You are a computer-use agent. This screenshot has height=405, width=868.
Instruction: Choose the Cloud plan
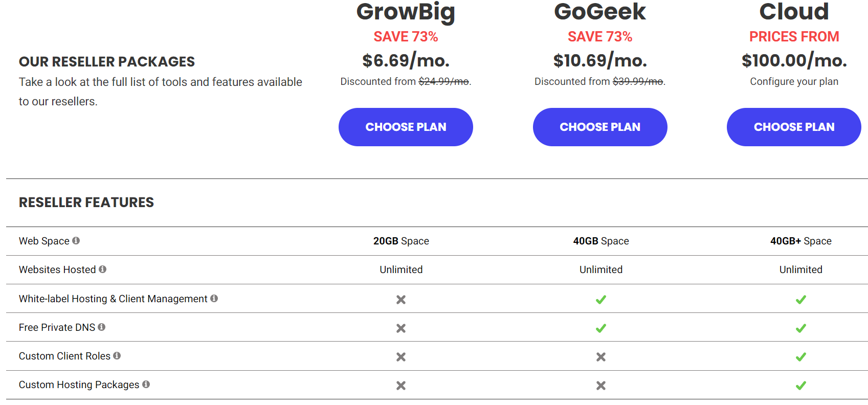coord(794,127)
